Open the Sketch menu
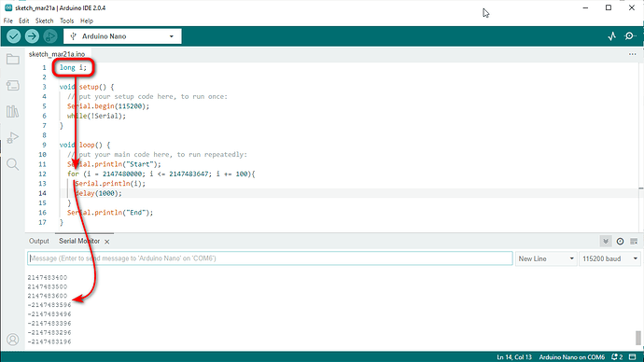 click(45, 21)
